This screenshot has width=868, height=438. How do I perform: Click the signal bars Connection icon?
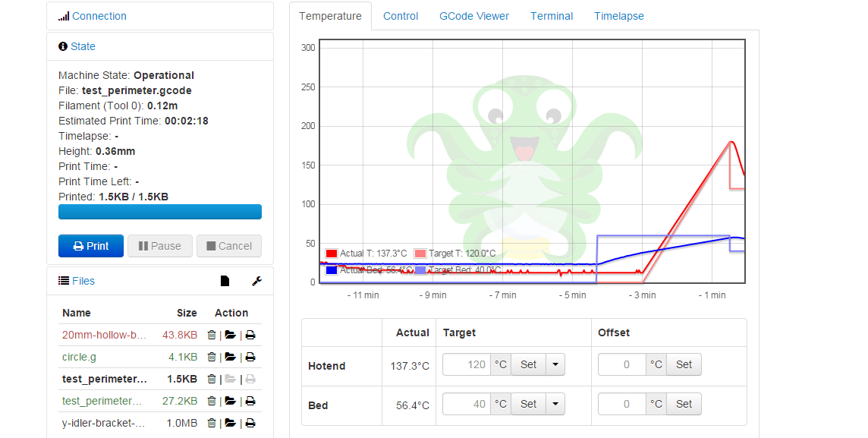pos(64,17)
